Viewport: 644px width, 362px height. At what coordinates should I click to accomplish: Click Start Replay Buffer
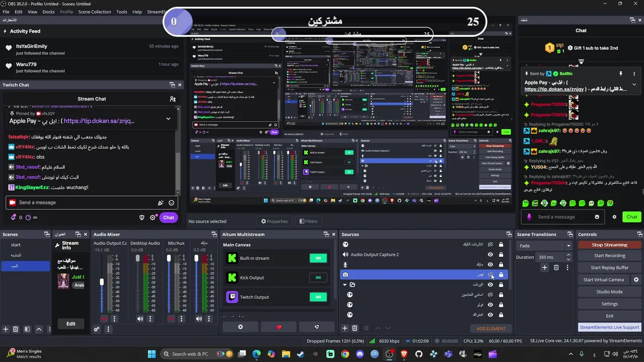pyautogui.click(x=609, y=267)
